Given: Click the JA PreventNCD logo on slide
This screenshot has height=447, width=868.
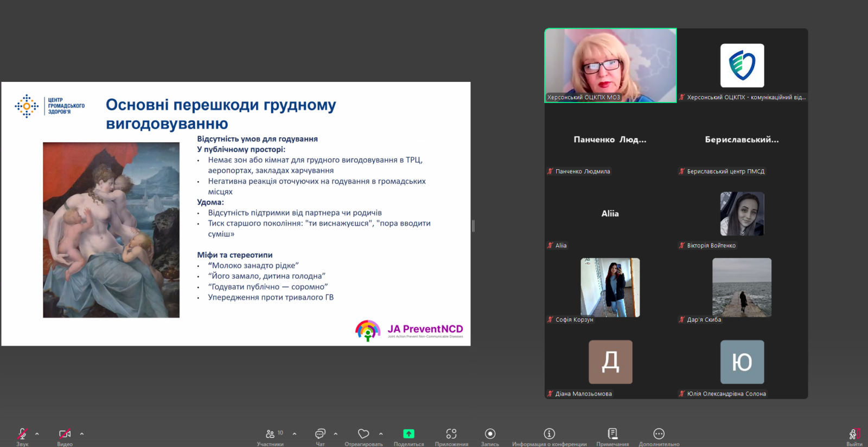Looking at the screenshot, I should (409, 330).
